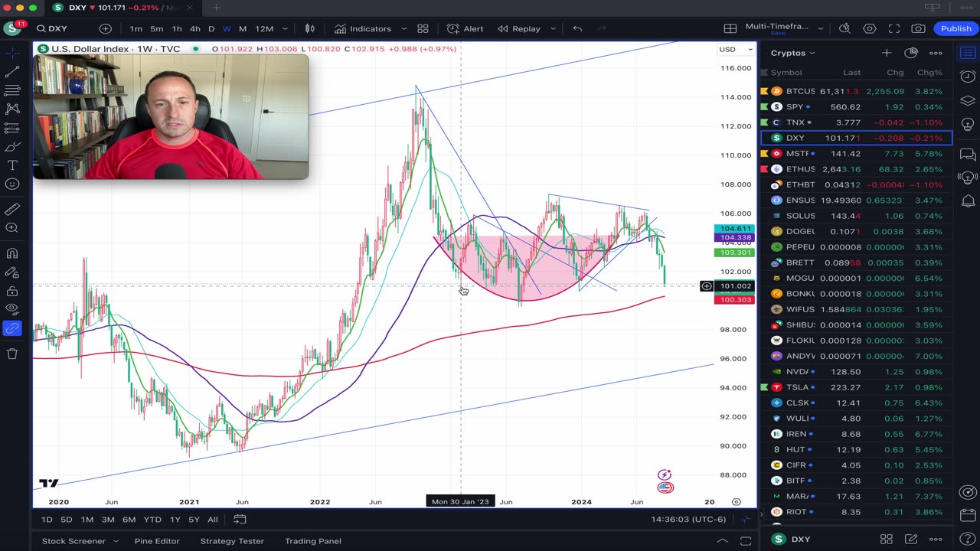Open the USD currency dropdown
Viewport: 980px width, 551px height.
coord(736,49)
